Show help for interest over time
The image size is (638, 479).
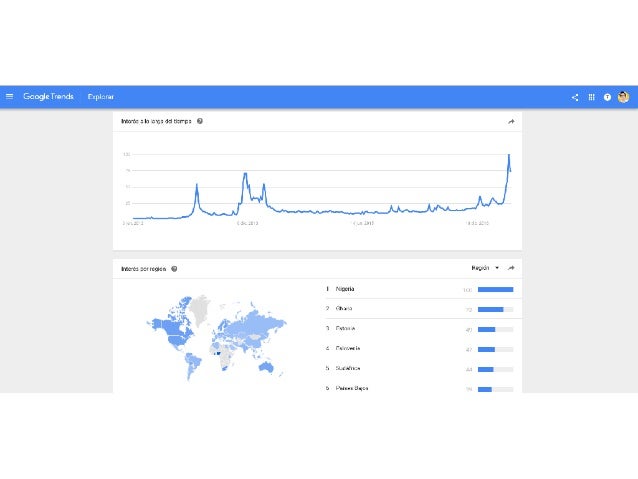pyautogui.click(x=200, y=121)
